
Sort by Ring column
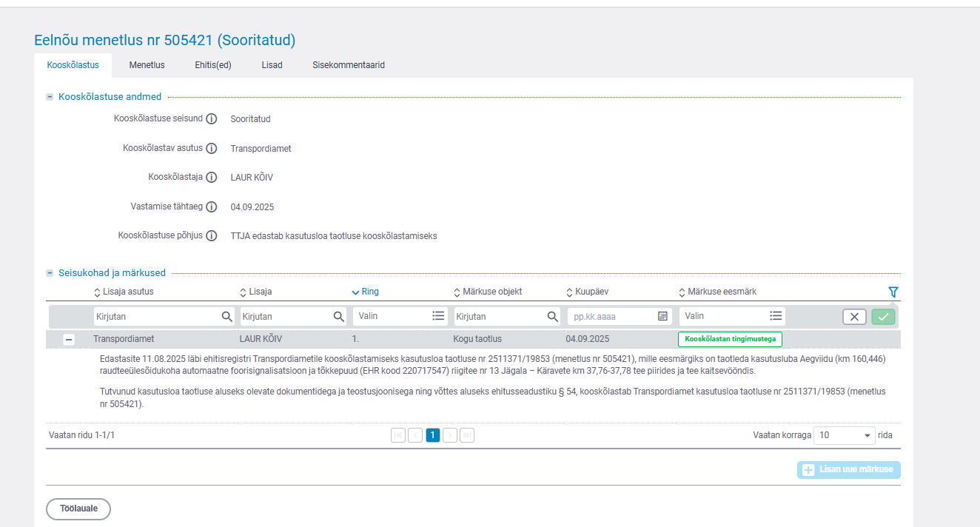point(366,292)
